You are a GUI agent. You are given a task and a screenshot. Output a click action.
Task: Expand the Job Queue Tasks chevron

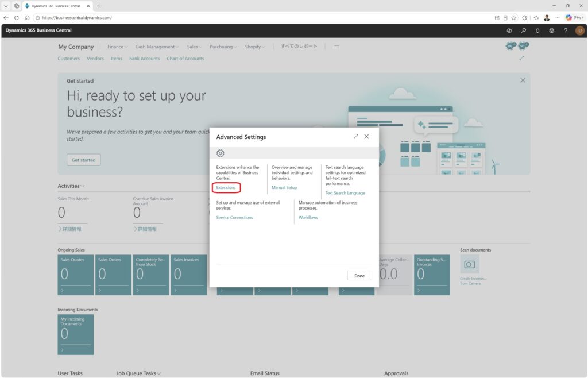click(160, 373)
